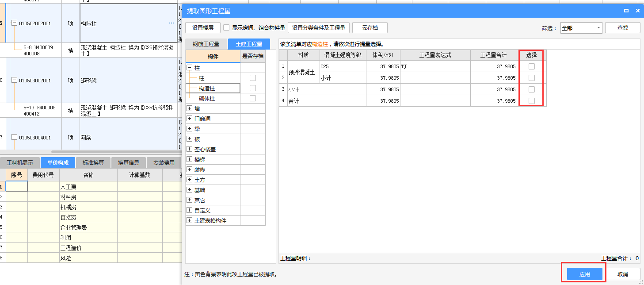Expand the 土方 tree node
The width and height of the screenshot is (644, 285).
pos(190,180)
